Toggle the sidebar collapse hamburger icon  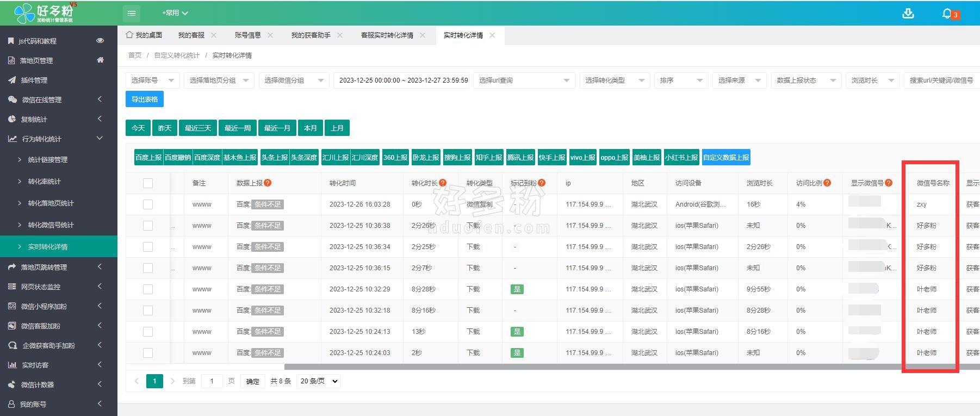pyautogui.click(x=132, y=13)
